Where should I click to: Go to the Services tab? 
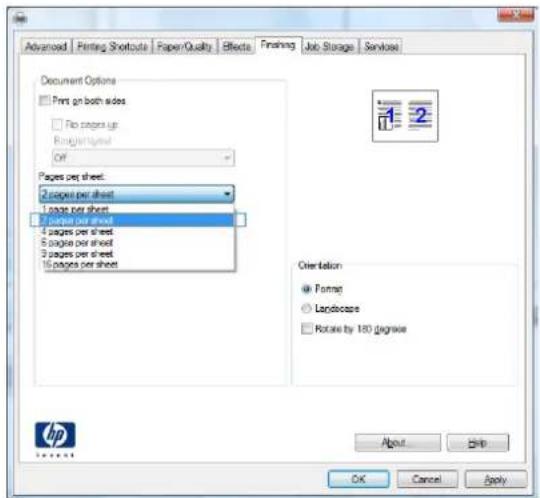pos(381,46)
